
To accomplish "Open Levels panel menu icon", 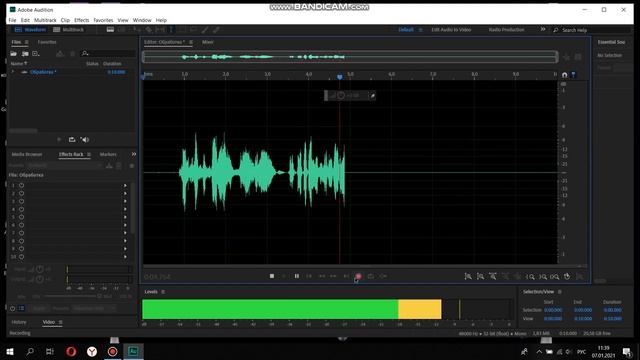I will [163, 292].
